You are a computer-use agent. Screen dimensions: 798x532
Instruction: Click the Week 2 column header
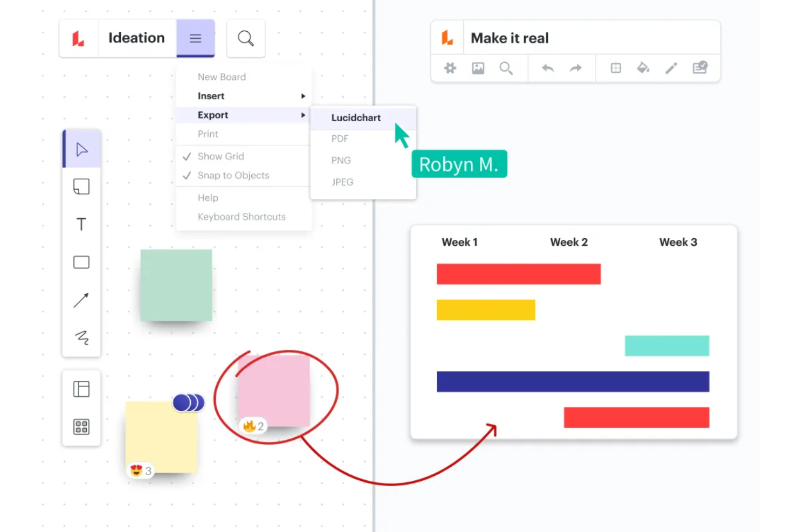coord(569,242)
